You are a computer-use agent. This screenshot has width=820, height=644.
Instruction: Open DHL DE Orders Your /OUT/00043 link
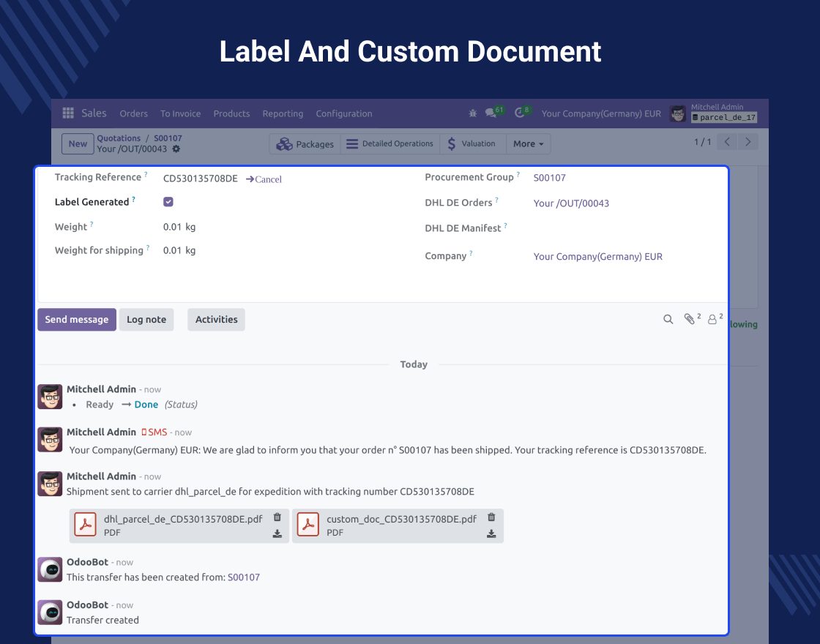(x=571, y=203)
